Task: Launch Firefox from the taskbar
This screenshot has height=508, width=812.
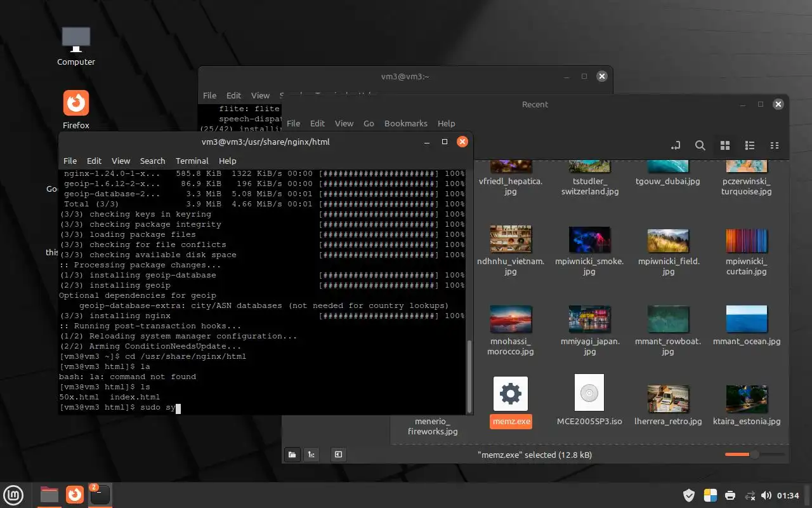Action: click(75, 495)
